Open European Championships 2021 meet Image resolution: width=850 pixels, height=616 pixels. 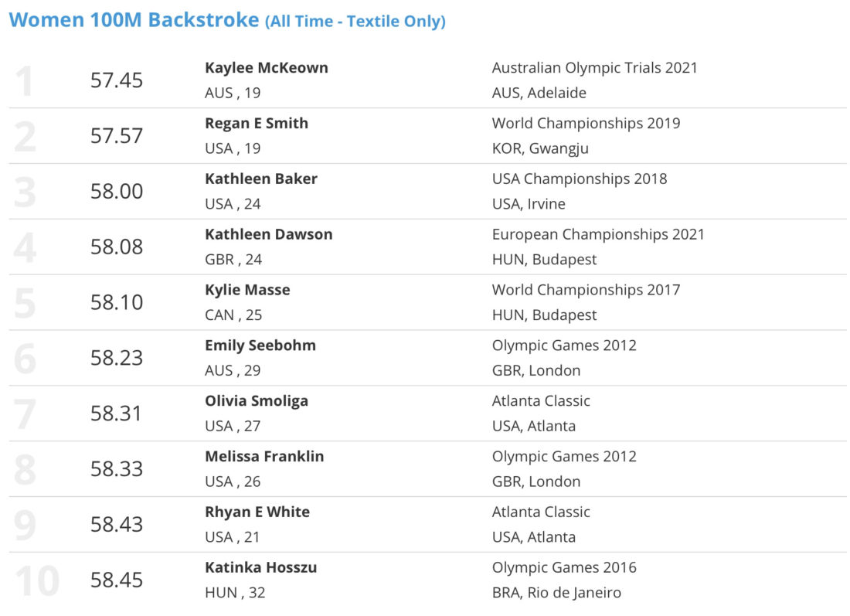point(598,234)
